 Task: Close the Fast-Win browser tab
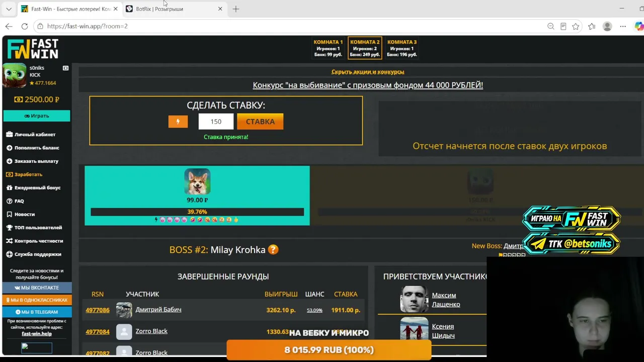pyautogui.click(x=115, y=9)
